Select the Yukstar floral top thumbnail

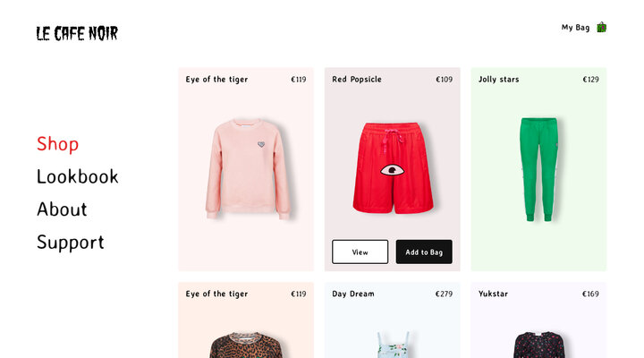538,345
